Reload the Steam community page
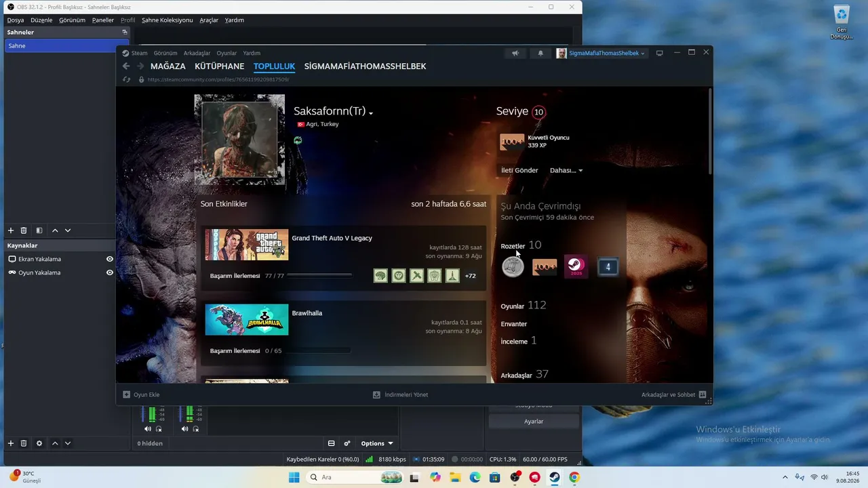The height and width of the screenshot is (488, 868). [126, 79]
